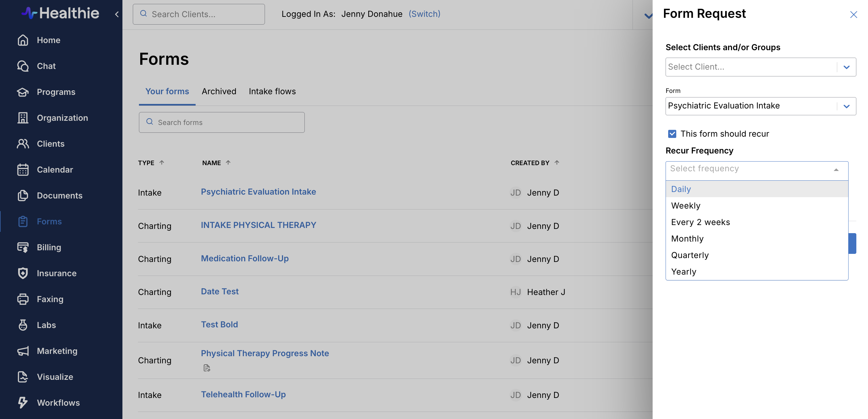This screenshot has width=868, height=419.
Task: Click the Calendar sidebar icon
Action: (x=23, y=169)
